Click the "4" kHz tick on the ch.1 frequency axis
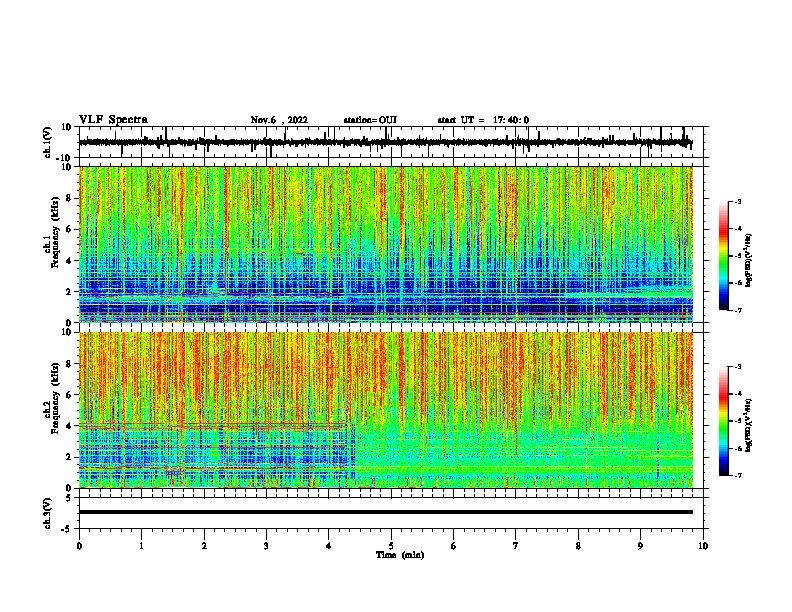 pos(69,261)
